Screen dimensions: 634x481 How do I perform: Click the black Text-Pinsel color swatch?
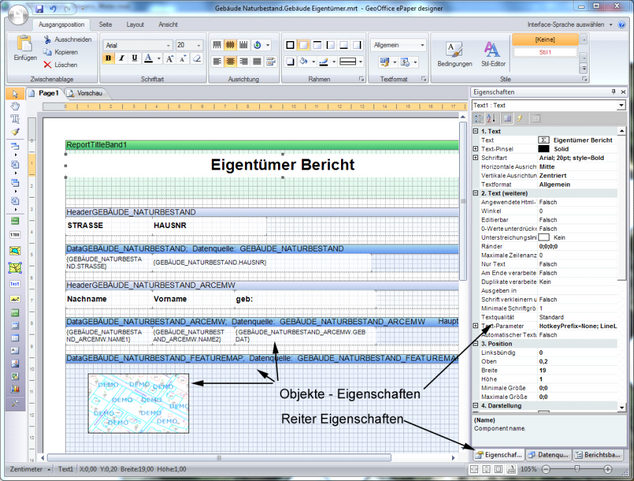click(544, 149)
